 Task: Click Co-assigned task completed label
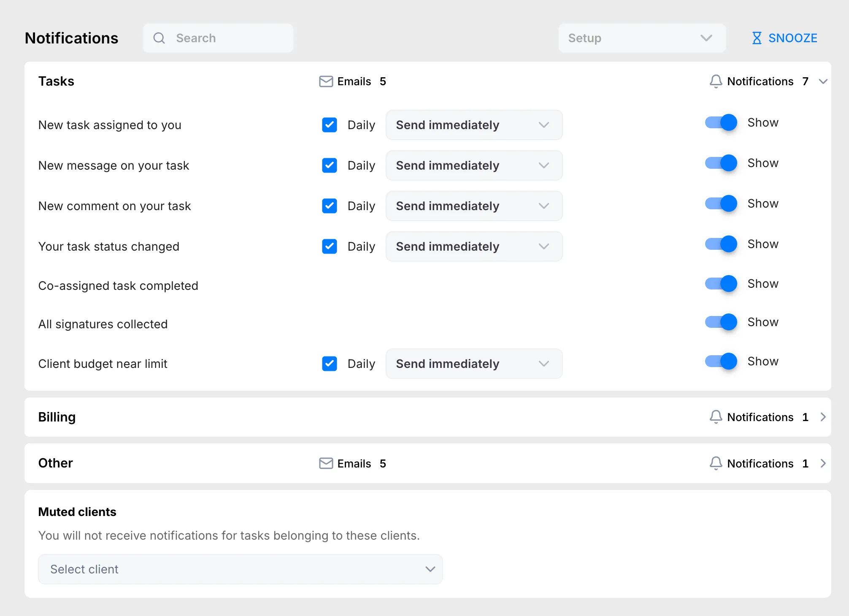(118, 286)
